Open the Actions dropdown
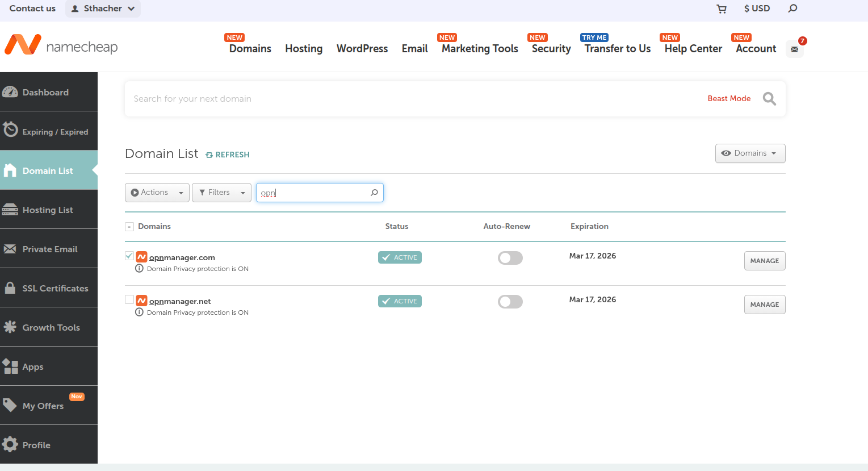 coord(157,193)
